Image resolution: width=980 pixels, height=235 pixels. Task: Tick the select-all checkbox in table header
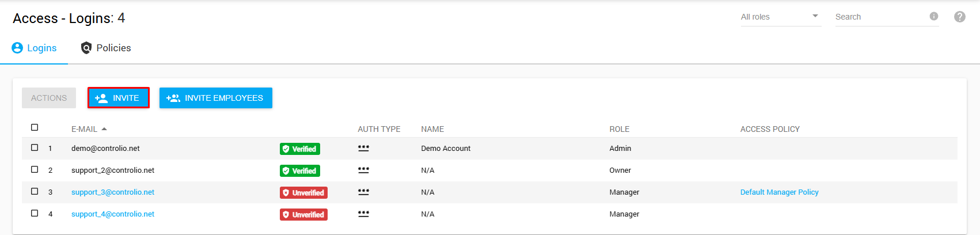(x=35, y=127)
